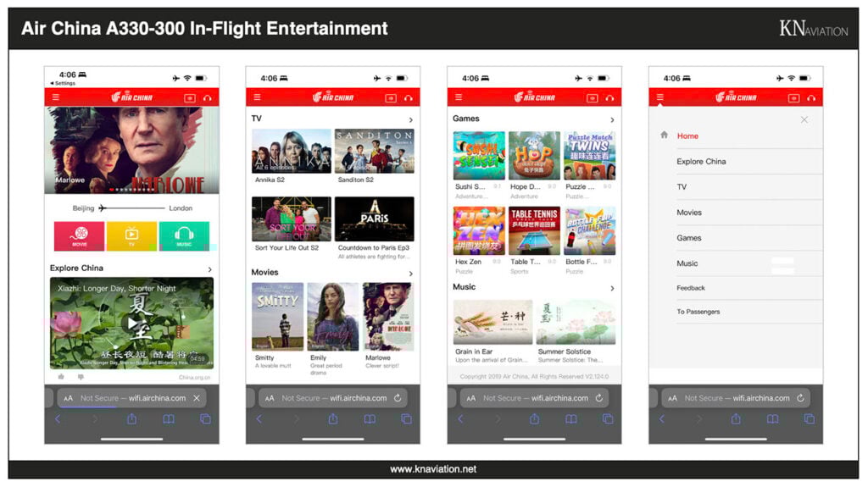Open Annika S2 TV show thumbnail
The image size is (868, 487).
pos(292,151)
